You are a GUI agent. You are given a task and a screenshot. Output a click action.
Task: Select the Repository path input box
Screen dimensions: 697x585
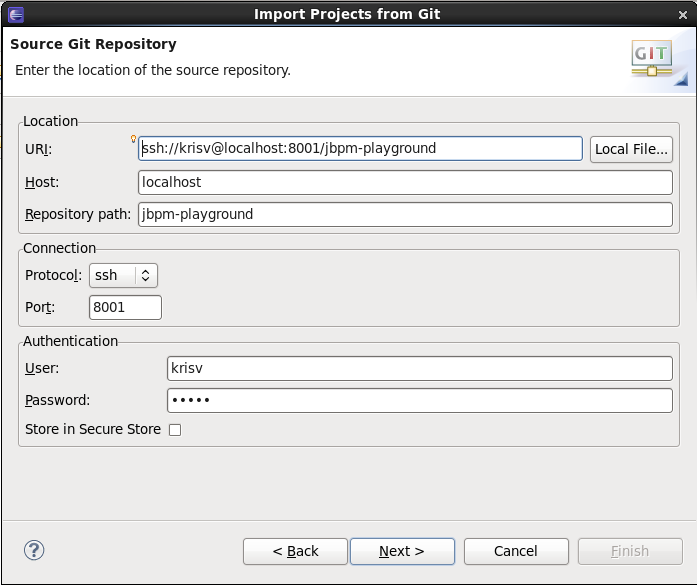[x=405, y=214]
